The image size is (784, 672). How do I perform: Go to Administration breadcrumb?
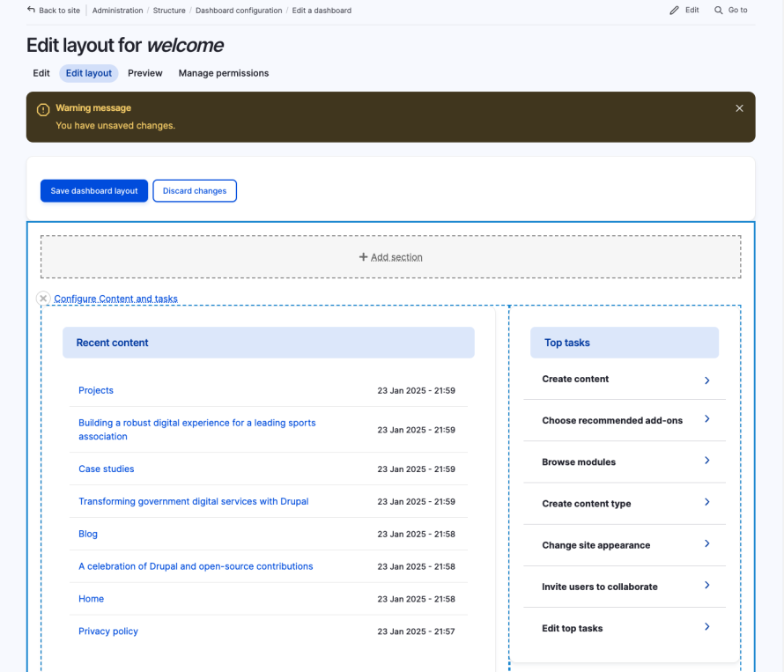[x=117, y=11]
